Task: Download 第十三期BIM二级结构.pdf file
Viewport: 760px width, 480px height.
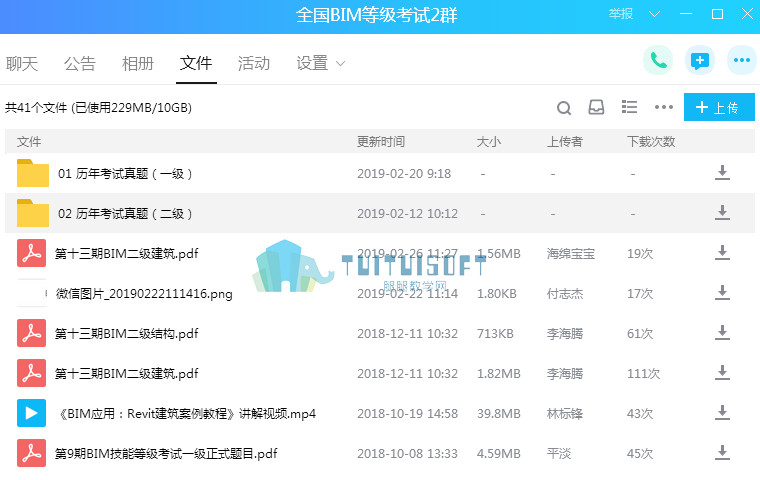Action: click(x=722, y=333)
